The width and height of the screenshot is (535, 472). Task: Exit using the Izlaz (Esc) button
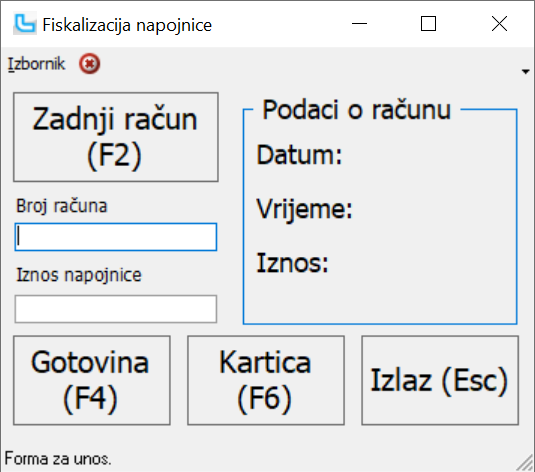pos(440,380)
